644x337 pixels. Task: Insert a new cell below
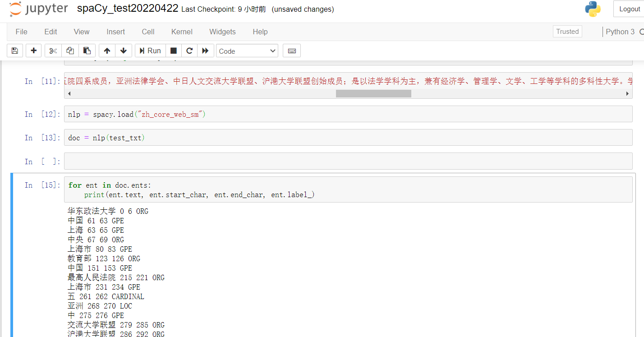33,50
